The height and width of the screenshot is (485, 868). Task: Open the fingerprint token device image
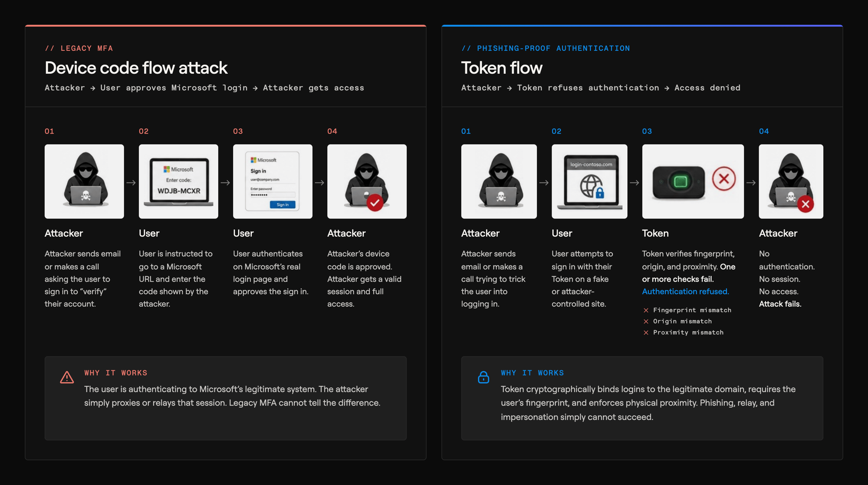coord(693,181)
